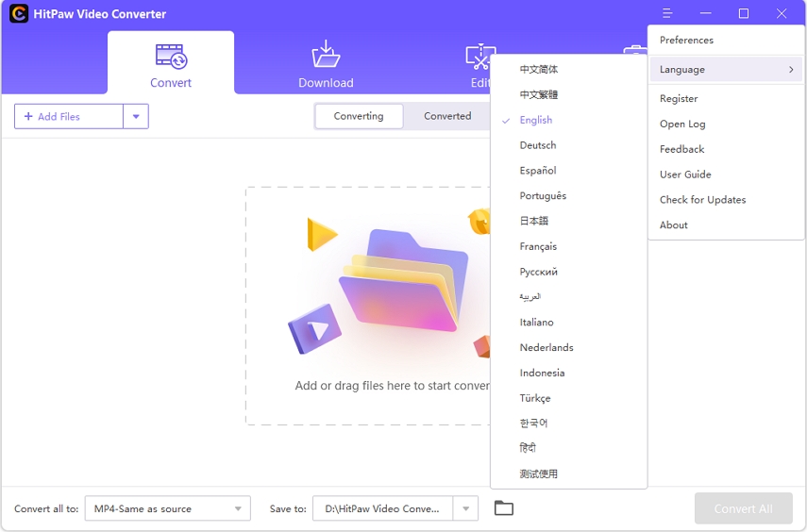Viewport: 807px width, 532px height.
Task: Select 测试使用 language entry
Action: coord(569,474)
